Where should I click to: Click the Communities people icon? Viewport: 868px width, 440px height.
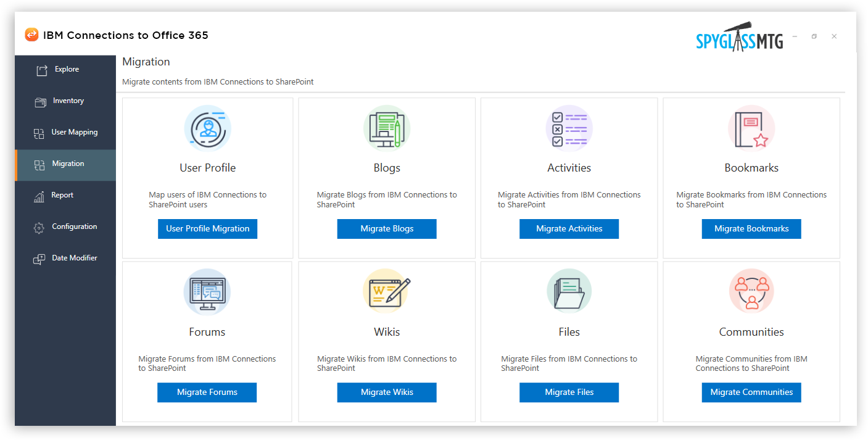tap(751, 292)
